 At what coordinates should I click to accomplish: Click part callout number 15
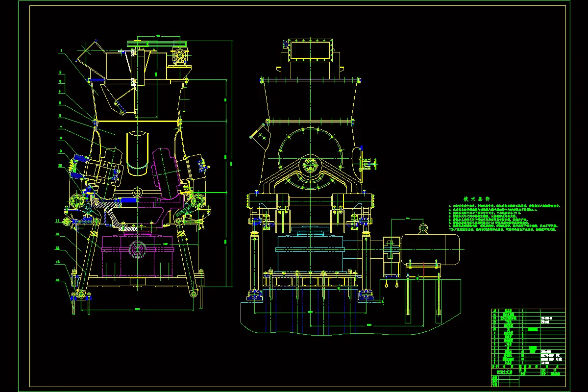coord(57,280)
